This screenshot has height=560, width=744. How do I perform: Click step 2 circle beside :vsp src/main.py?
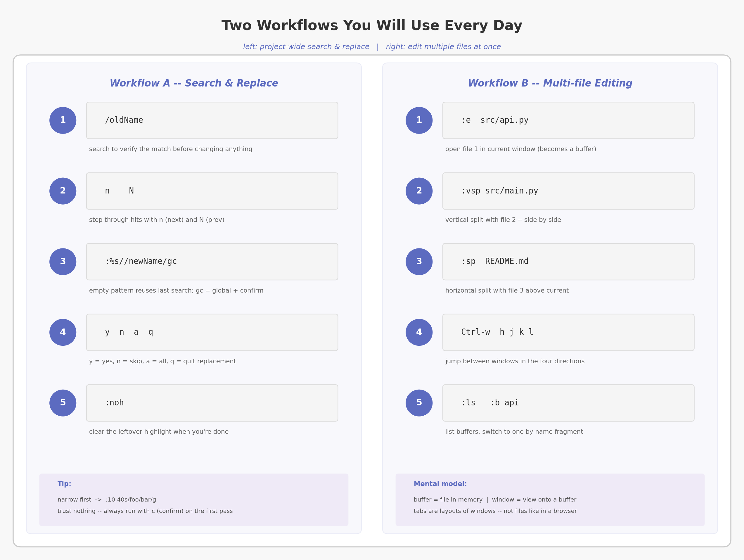click(x=419, y=191)
